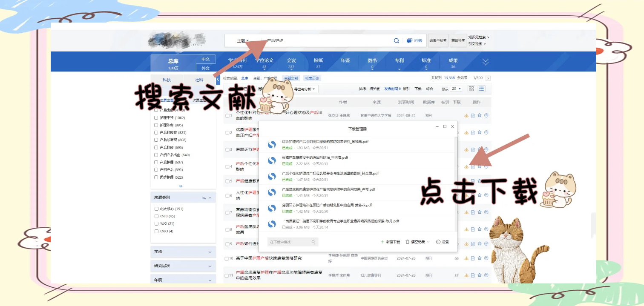Click cite icon for 甘肃中医药大学学报 row
The width and height of the screenshot is (644, 306).
click(x=486, y=115)
